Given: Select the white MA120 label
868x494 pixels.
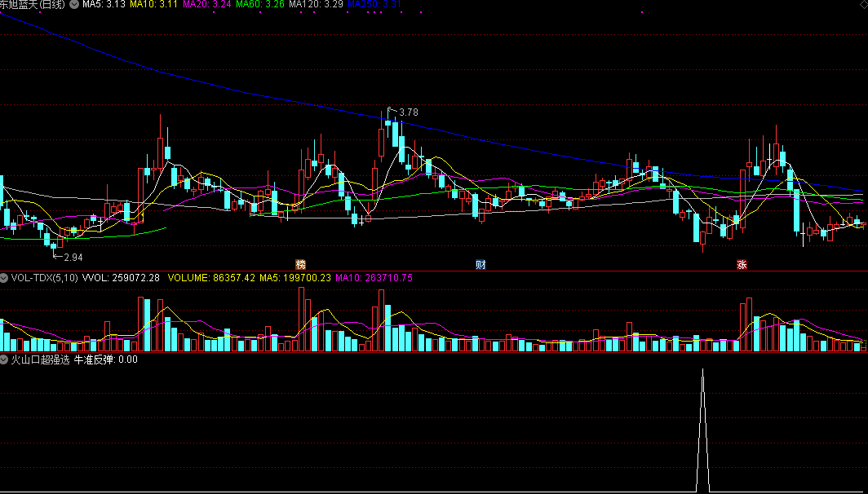Looking at the screenshot, I should (317, 5).
